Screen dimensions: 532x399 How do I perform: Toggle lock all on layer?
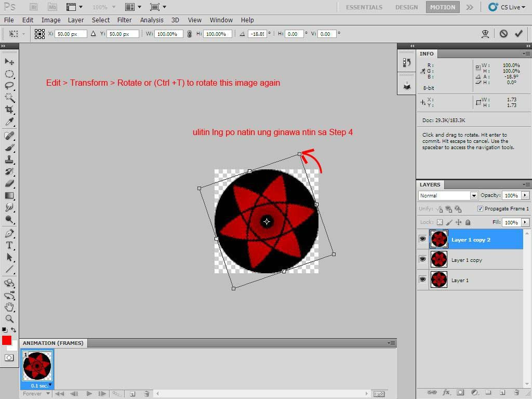click(468, 222)
